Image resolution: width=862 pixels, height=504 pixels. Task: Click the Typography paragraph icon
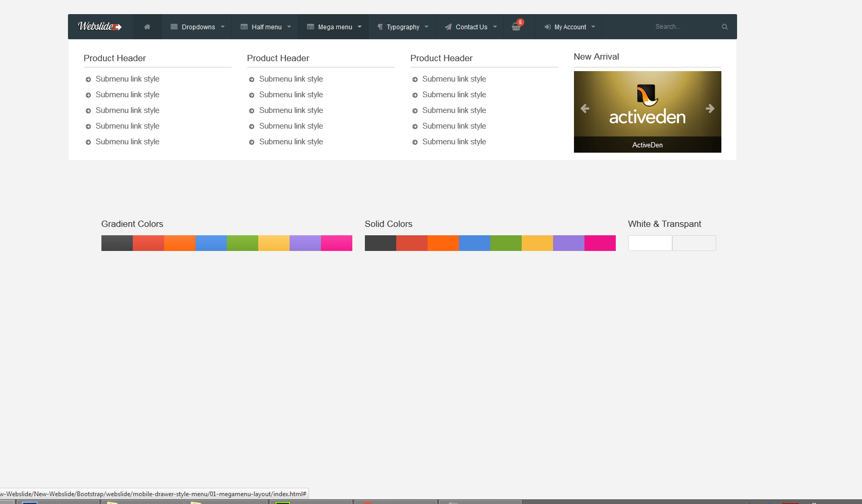point(380,27)
